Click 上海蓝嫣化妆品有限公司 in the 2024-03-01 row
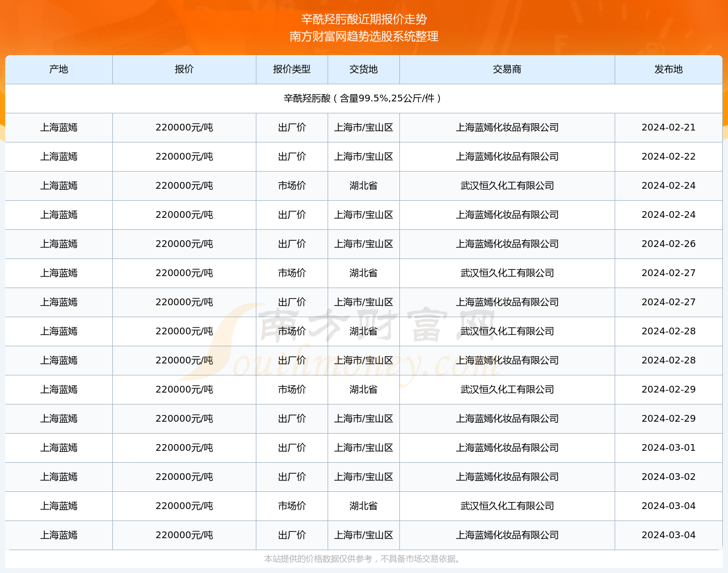This screenshot has height=573, width=728. (507, 448)
